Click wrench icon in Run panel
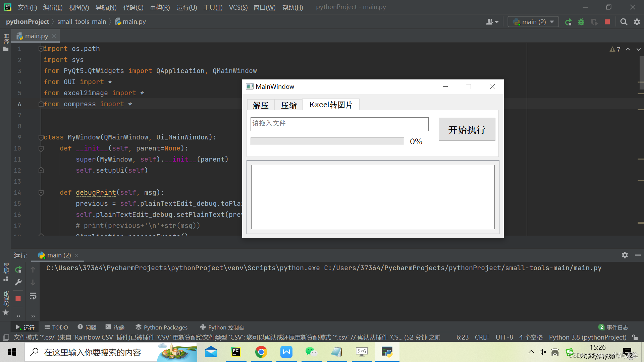The height and width of the screenshot is (362, 644). (18, 283)
